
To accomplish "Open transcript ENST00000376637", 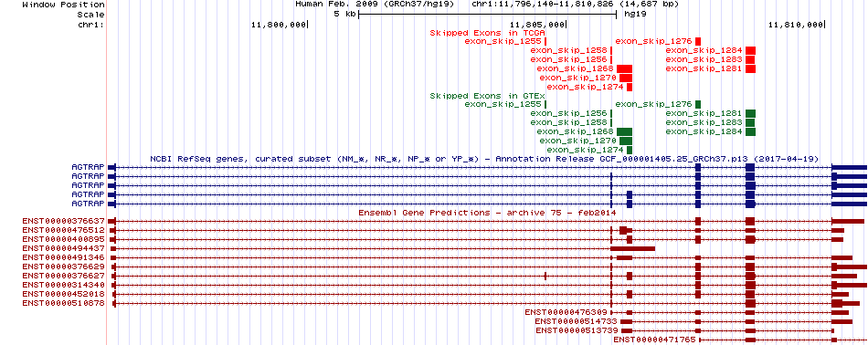I will [x=64, y=221].
